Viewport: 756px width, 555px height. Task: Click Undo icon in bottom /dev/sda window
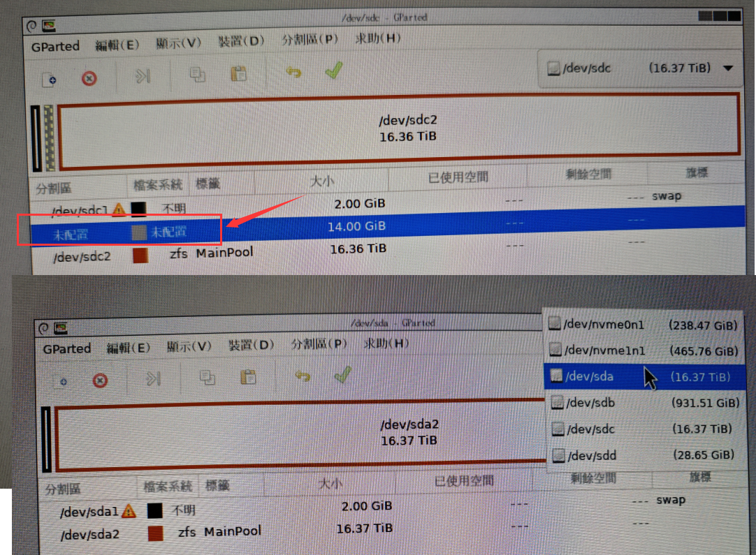[303, 376]
